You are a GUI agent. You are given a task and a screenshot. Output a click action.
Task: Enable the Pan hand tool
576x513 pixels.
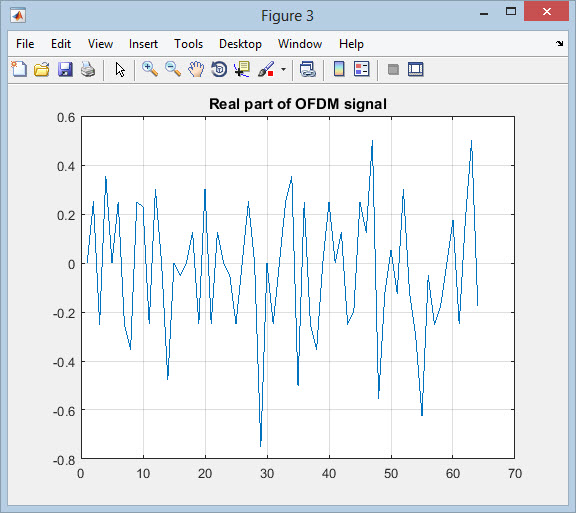pyautogui.click(x=196, y=69)
